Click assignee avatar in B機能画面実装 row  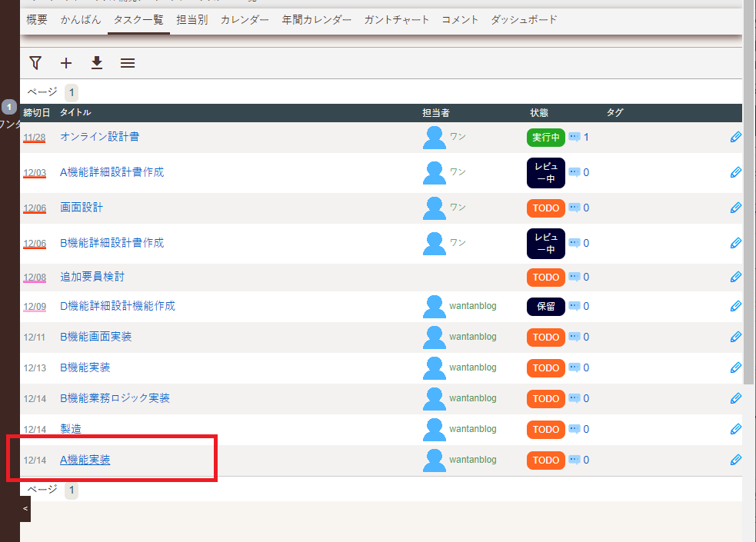434,338
